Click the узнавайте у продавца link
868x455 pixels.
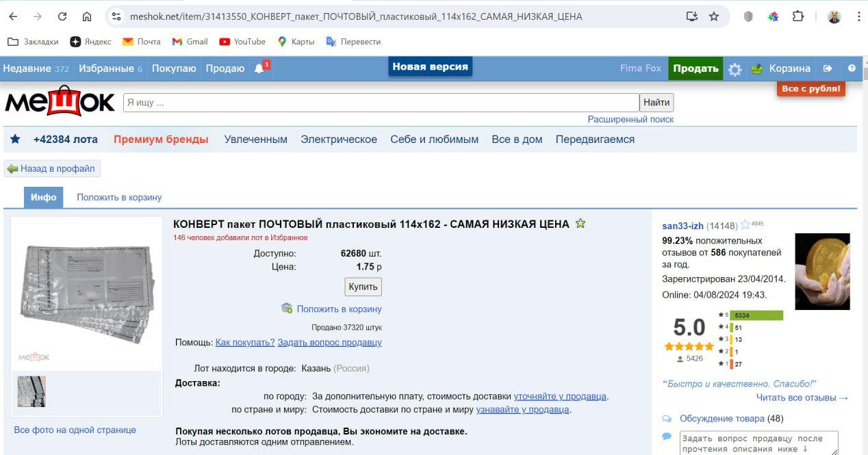click(x=523, y=410)
